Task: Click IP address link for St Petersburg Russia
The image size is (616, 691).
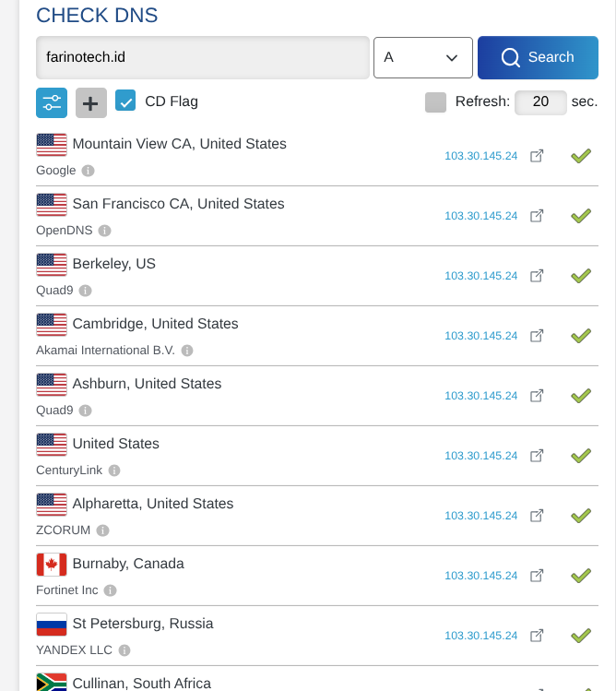Action: point(480,636)
